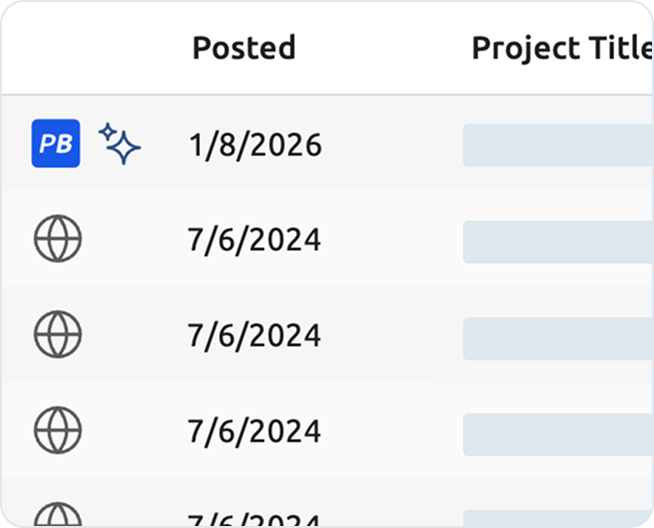The width and height of the screenshot is (654, 528).
Task: Open the project title in the third row
Action: (x=557, y=337)
